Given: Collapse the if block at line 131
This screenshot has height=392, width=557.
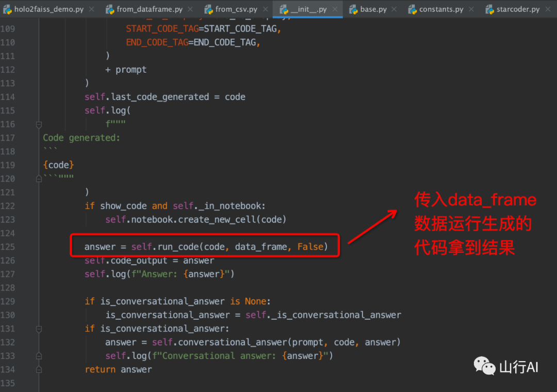Looking at the screenshot, I should pos(39,329).
